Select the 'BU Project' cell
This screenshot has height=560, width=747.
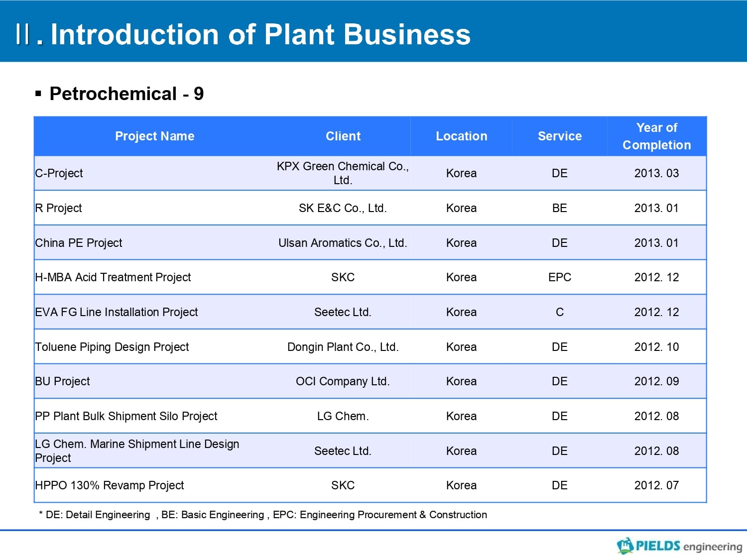click(155, 381)
